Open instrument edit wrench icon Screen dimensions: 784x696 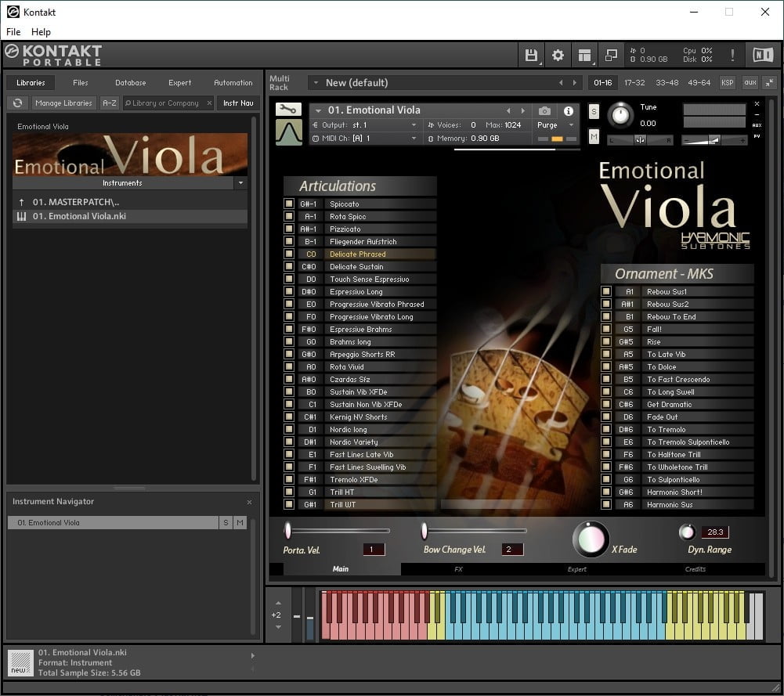click(x=288, y=109)
